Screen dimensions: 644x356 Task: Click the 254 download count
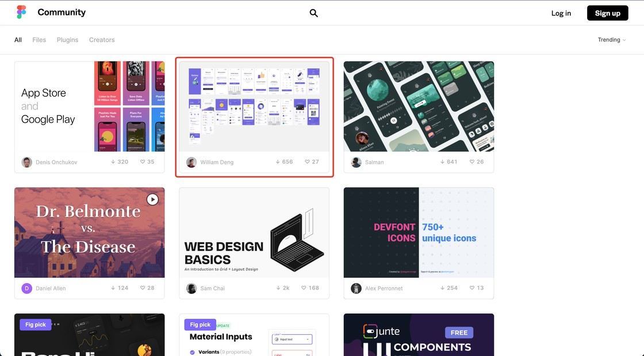coord(452,288)
